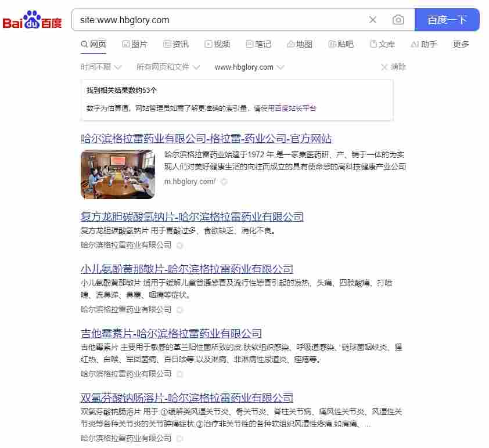Click the picture icon beside 图片
This screenshot has height=448, width=489.
pos(126,44)
